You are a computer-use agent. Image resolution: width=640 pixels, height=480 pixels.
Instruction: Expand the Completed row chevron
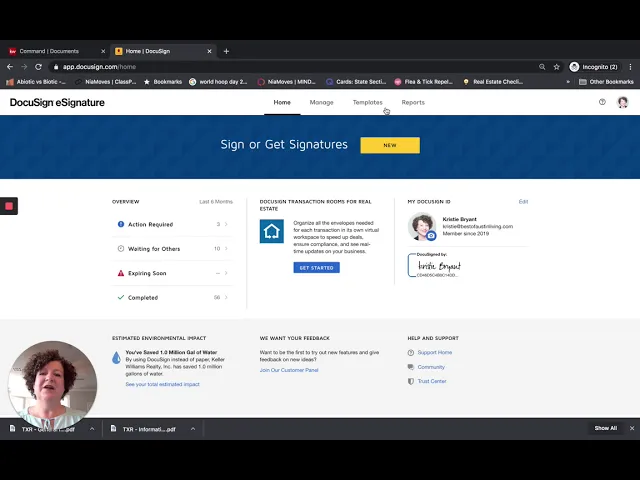[x=226, y=297]
